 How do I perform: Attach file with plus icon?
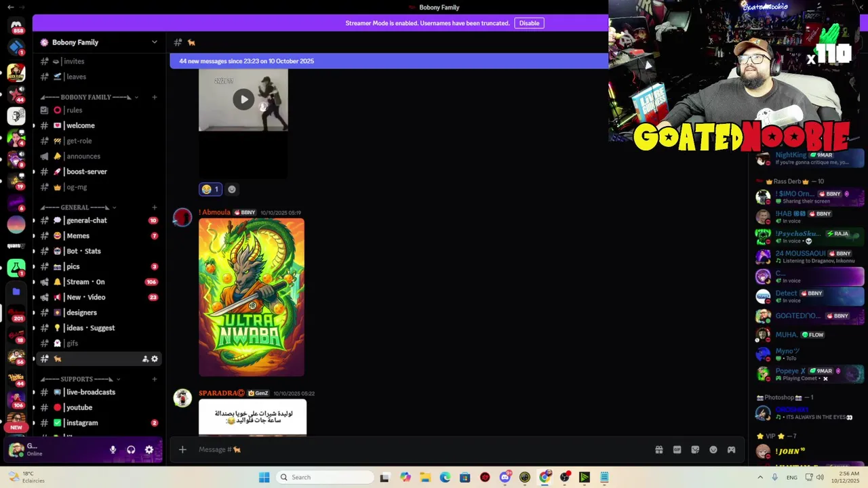coord(182,449)
